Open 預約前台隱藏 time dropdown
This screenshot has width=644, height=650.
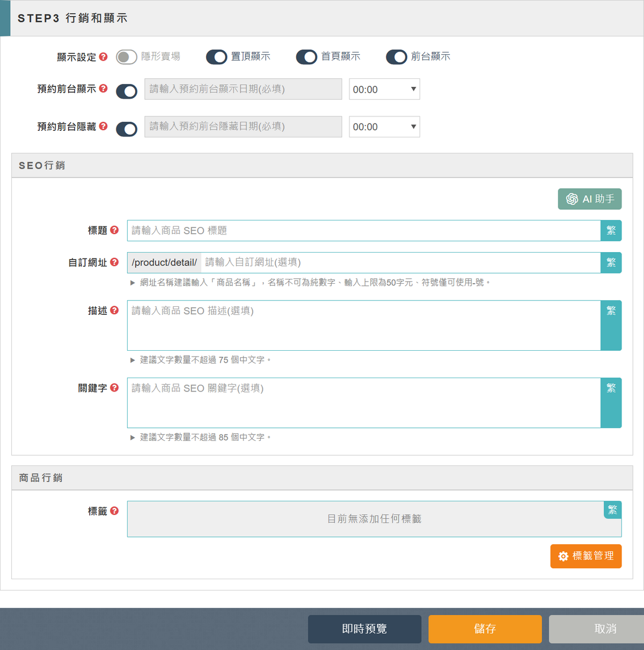click(x=384, y=127)
